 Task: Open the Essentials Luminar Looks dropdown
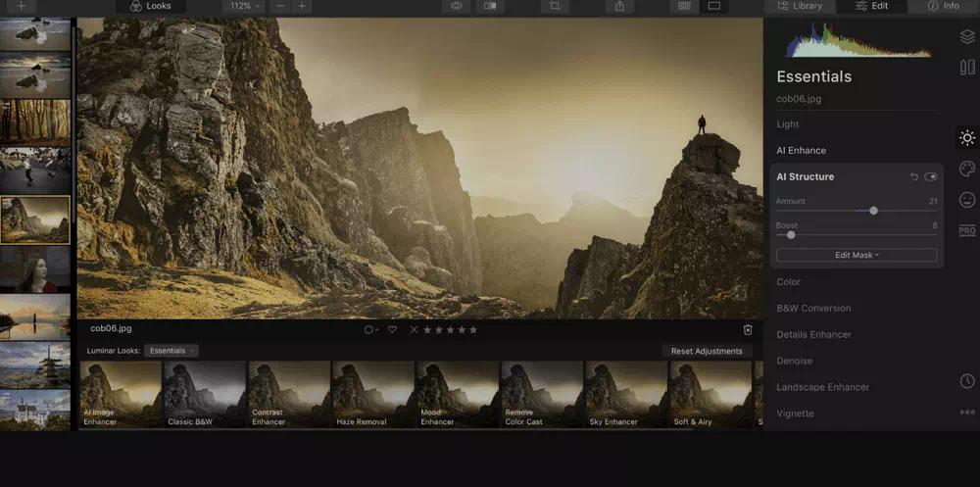(171, 351)
